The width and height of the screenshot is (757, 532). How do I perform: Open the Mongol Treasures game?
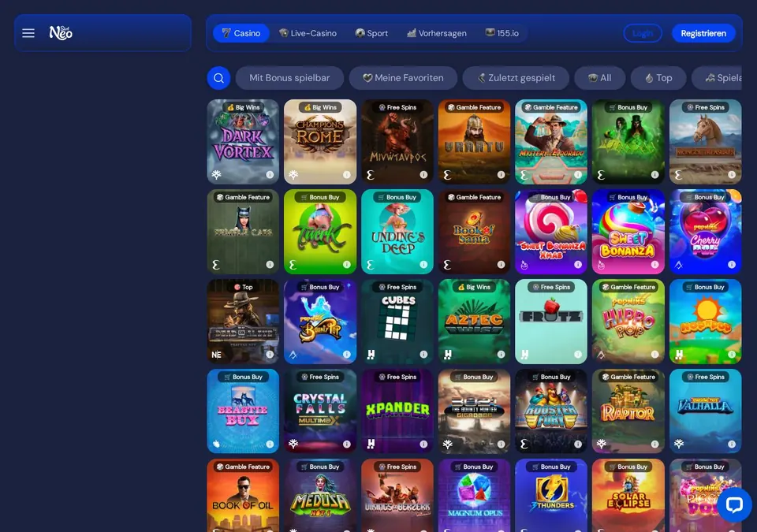point(705,142)
